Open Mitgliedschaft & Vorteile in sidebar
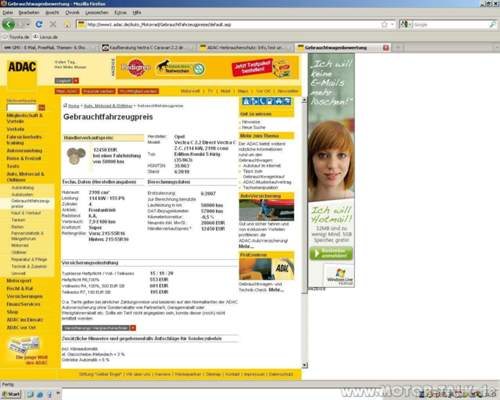 pyautogui.click(x=25, y=118)
